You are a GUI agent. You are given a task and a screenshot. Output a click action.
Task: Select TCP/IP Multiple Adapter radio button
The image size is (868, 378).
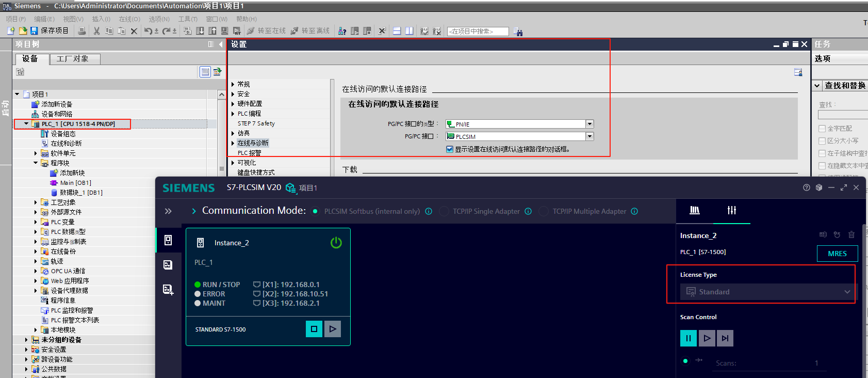pyautogui.click(x=544, y=211)
